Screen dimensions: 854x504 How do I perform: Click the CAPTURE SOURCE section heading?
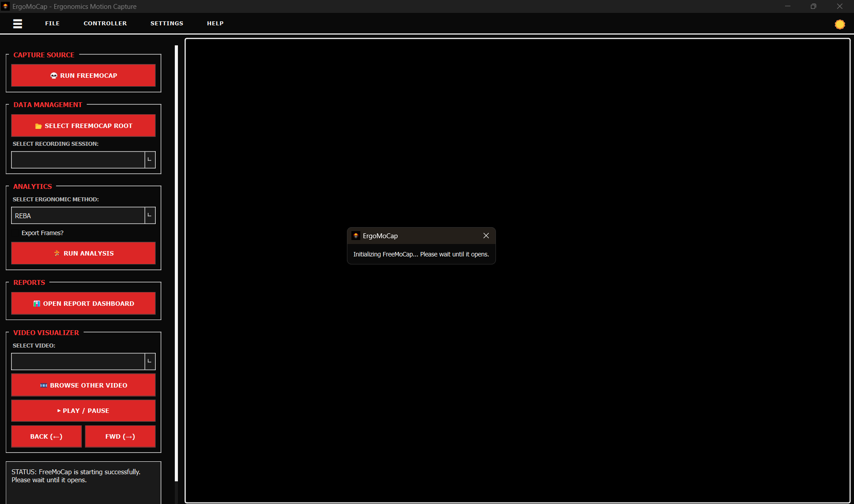pos(44,55)
